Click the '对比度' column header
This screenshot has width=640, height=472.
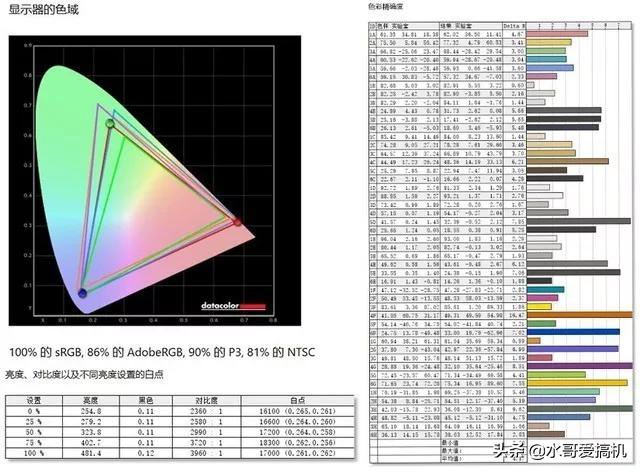coord(207,401)
